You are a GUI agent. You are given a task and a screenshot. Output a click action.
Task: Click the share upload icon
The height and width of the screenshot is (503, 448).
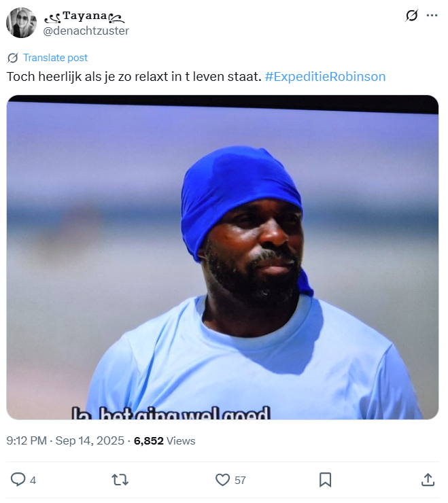(428, 480)
